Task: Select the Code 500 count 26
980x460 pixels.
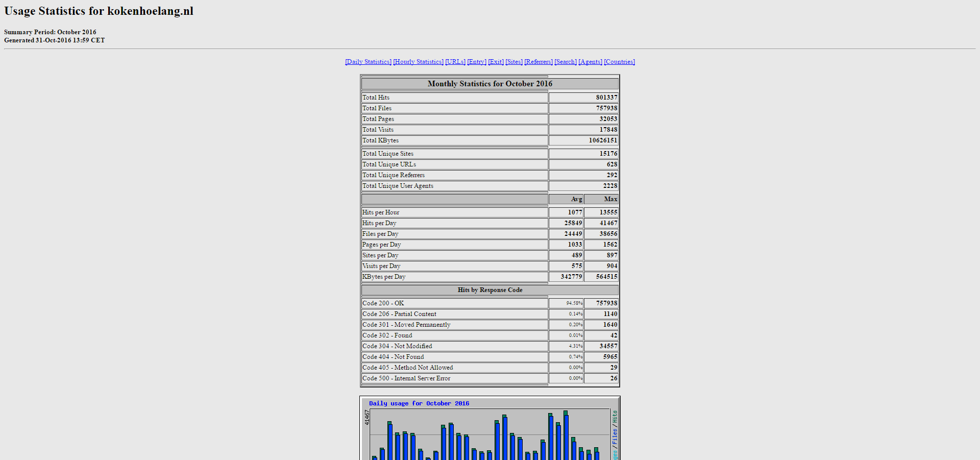Action: [614, 378]
